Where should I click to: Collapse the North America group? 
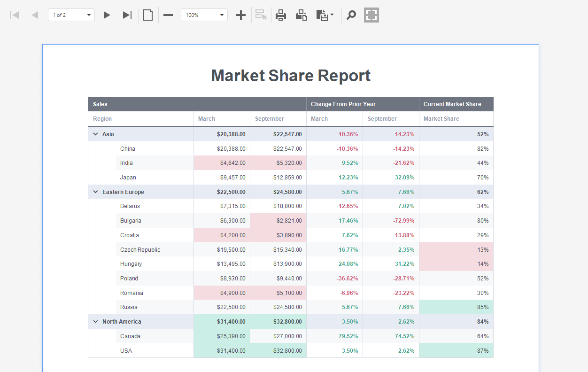tap(95, 321)
